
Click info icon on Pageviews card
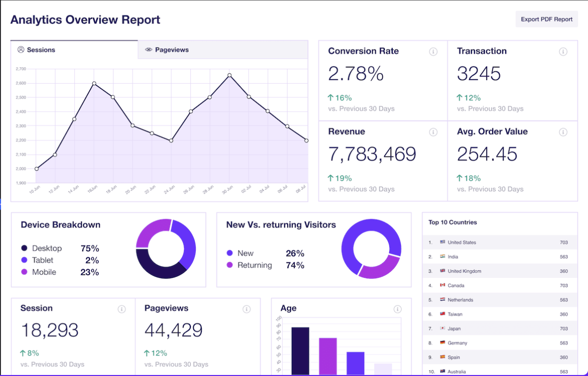point(246,309)
